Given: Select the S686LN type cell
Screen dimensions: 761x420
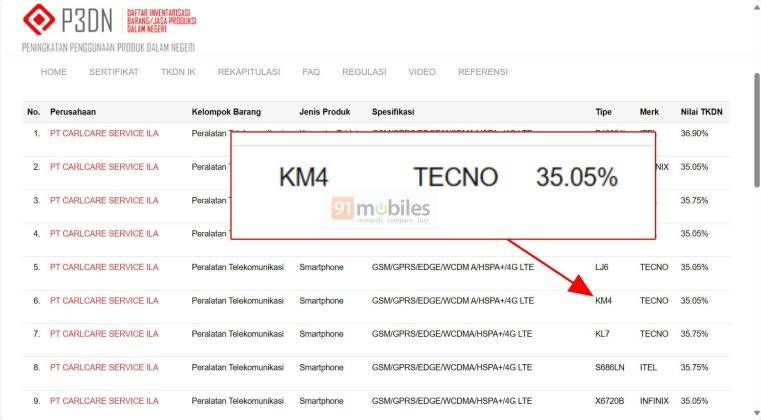Looking at the screenshot, I should pos(610,367).
